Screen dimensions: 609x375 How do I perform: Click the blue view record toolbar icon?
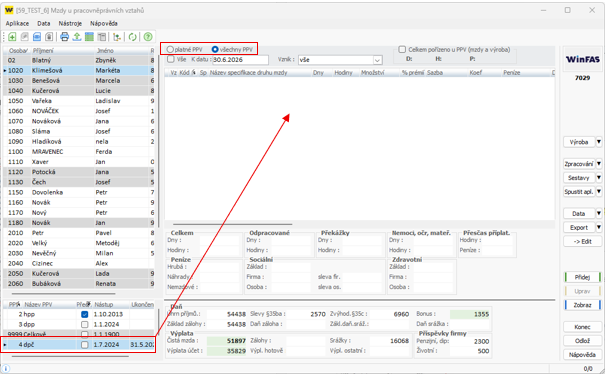[37, 37]
